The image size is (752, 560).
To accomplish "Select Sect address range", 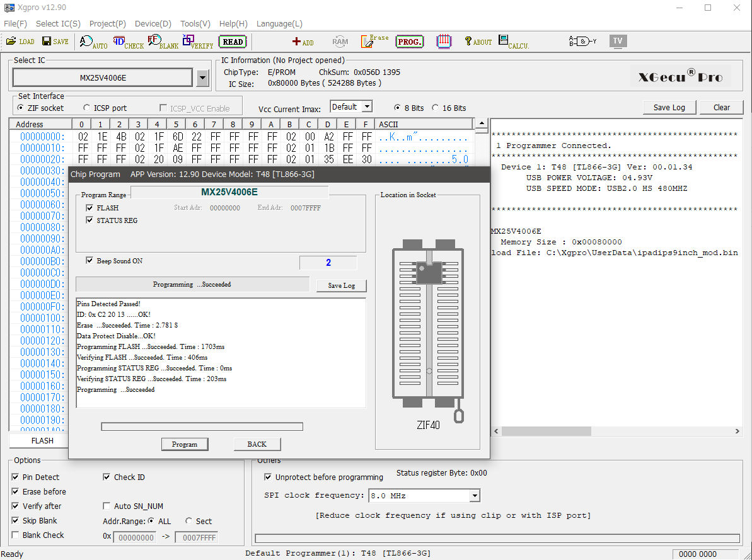I will tap(188, 521).
